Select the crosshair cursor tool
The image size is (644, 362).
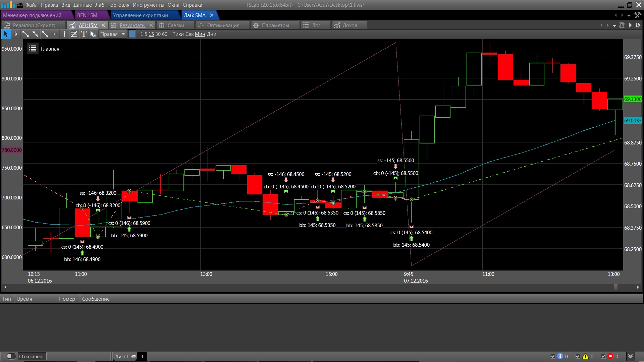click(x=15, y=34)
